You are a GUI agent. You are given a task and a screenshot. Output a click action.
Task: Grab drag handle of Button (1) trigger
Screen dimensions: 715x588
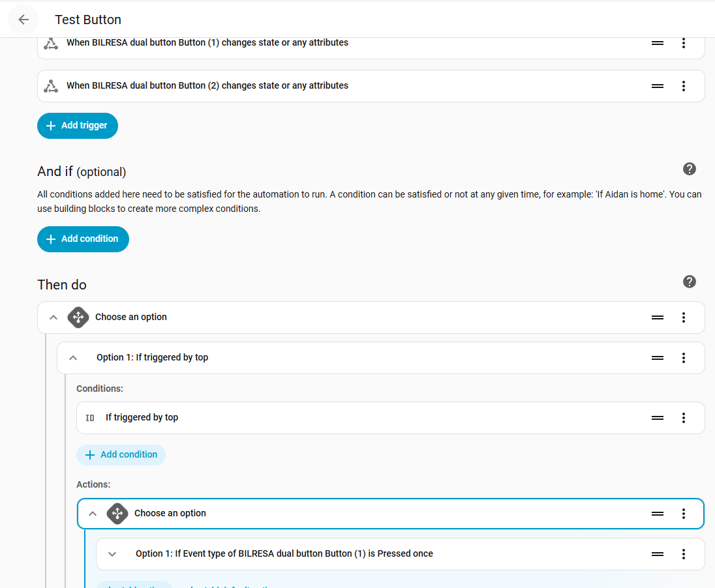[657, 43]
